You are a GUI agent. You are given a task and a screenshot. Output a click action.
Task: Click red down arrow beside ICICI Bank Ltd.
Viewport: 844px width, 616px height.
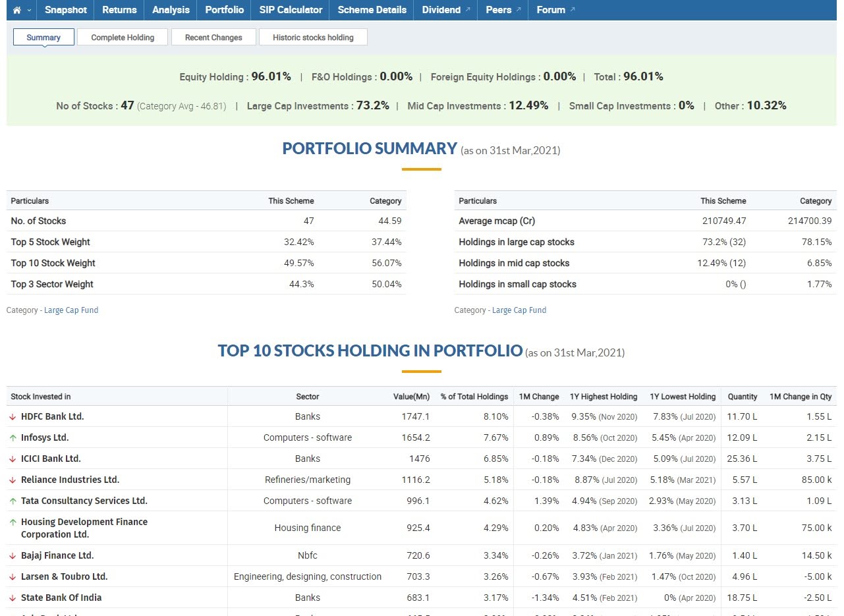click(x=13, y=459)
